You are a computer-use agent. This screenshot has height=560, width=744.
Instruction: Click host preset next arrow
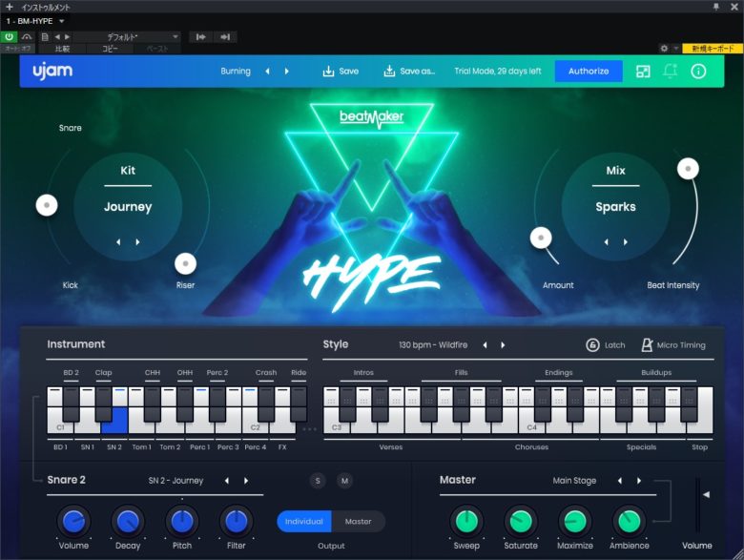point(68,36)
